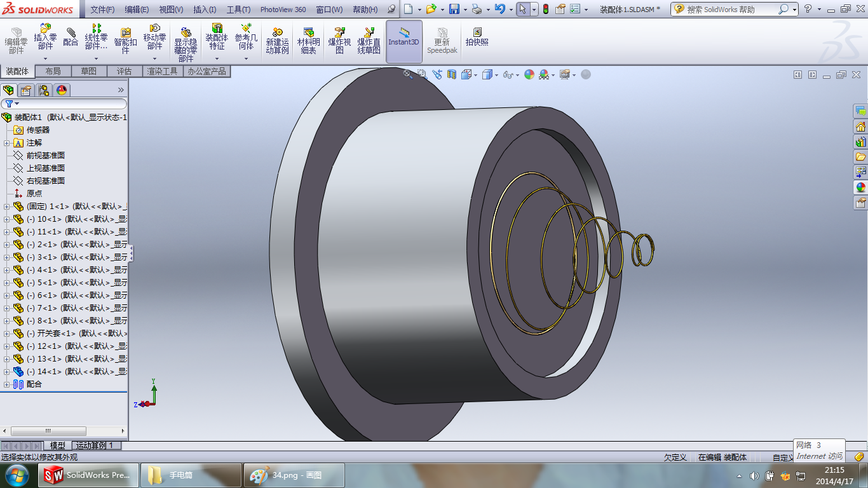
Task: Click Zoom to Fit in view toolbar
Action: [x=409, y=74]
